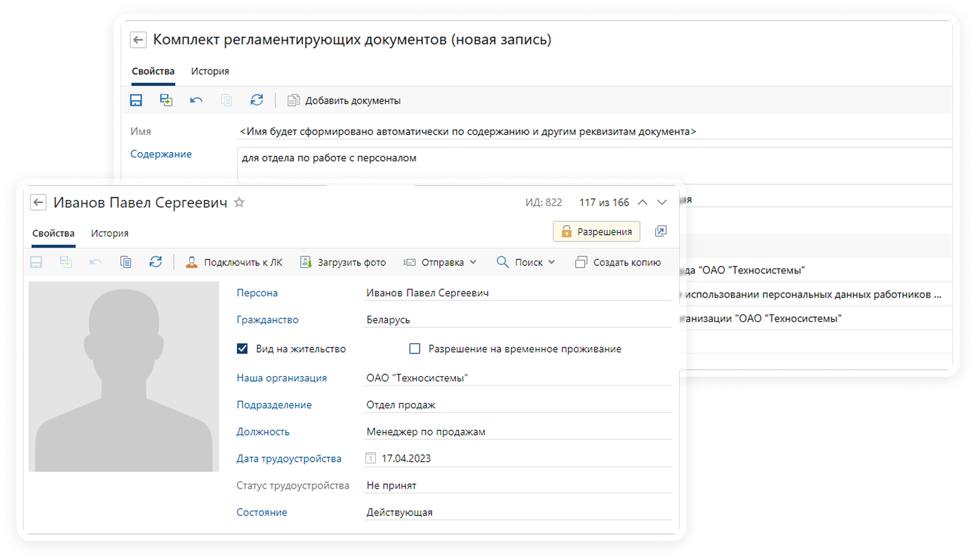This screenshot has height=560, width=976.
Task: Click Добавить документы
Action: tap(344, 100)
